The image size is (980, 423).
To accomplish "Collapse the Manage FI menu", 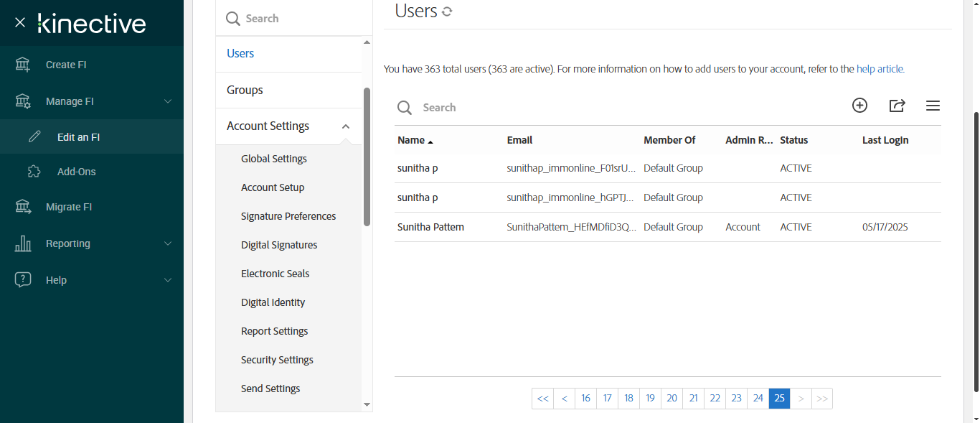I will pos(168,101).
